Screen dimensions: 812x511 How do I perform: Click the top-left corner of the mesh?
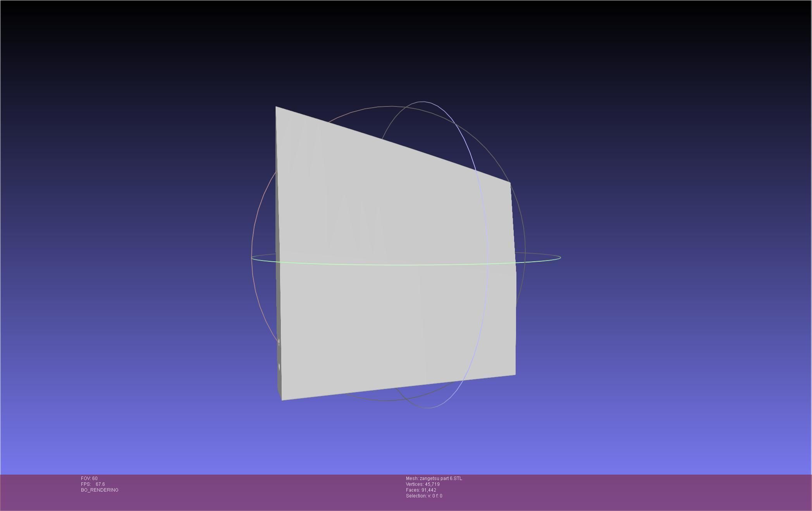pos(276,107)
